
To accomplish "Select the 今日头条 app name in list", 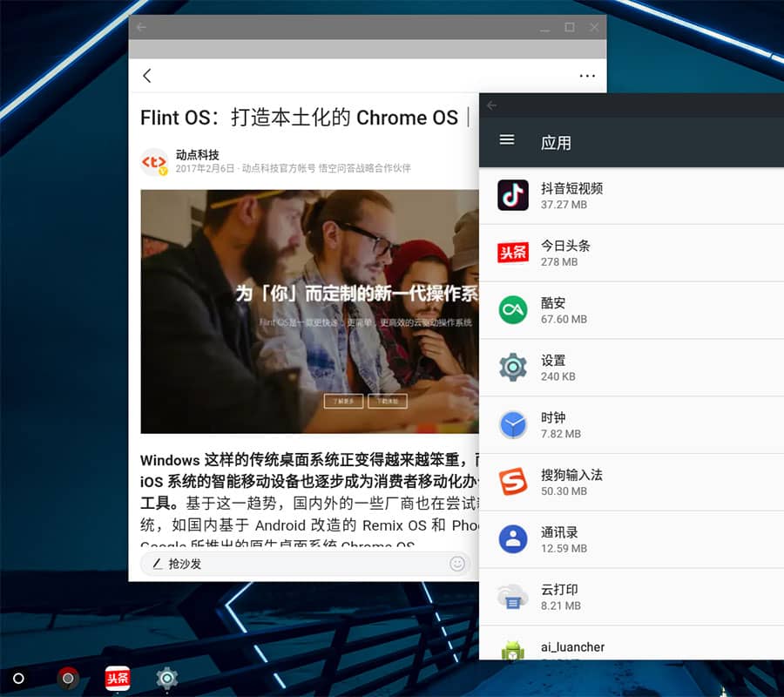I will click(565, 246).
